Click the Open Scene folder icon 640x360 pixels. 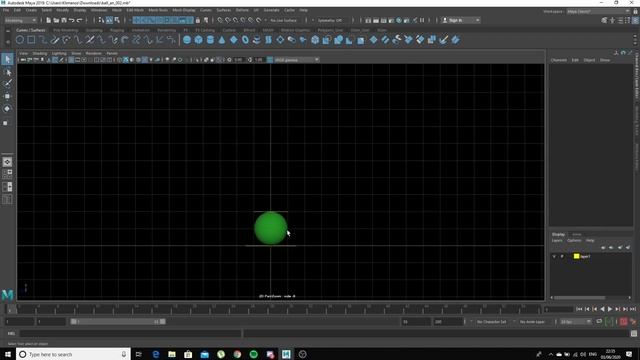tap(56, 20)
